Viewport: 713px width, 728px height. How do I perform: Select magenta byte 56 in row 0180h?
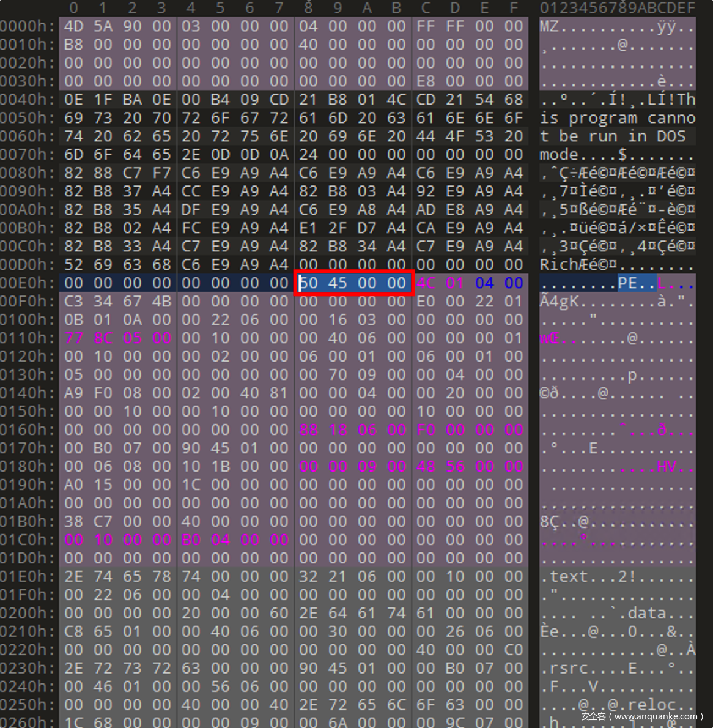[x=455, y=467]
